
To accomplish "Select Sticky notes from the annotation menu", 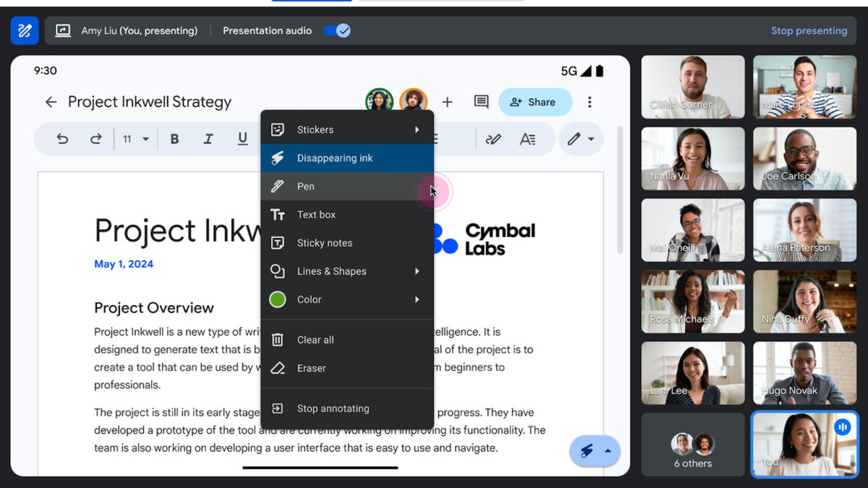I will pos(325,243).
